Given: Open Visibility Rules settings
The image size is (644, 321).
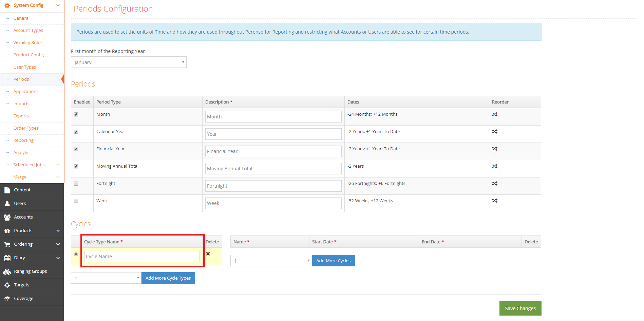Looking at the screenshot, I should point(28,43).
